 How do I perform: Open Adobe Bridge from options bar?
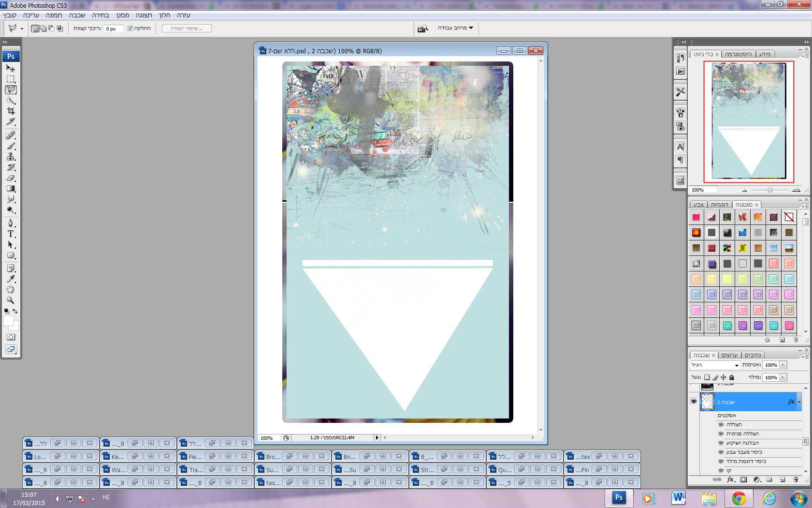click(x=423, y=29)
